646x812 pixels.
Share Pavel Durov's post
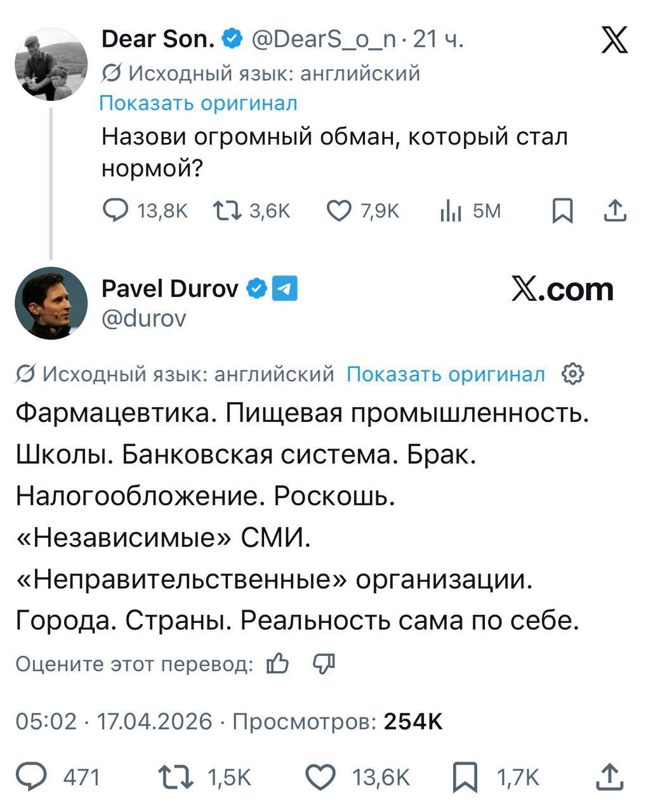tap(609, 776)
